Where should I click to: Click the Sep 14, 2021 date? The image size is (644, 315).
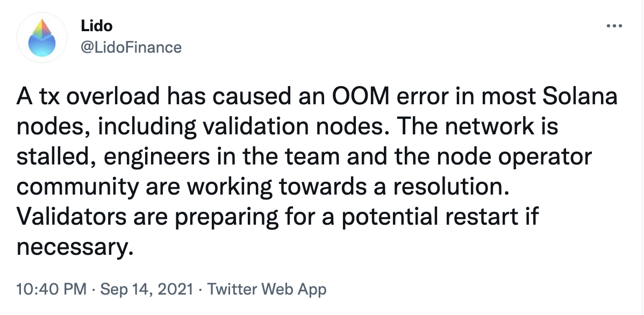point(147,289)
